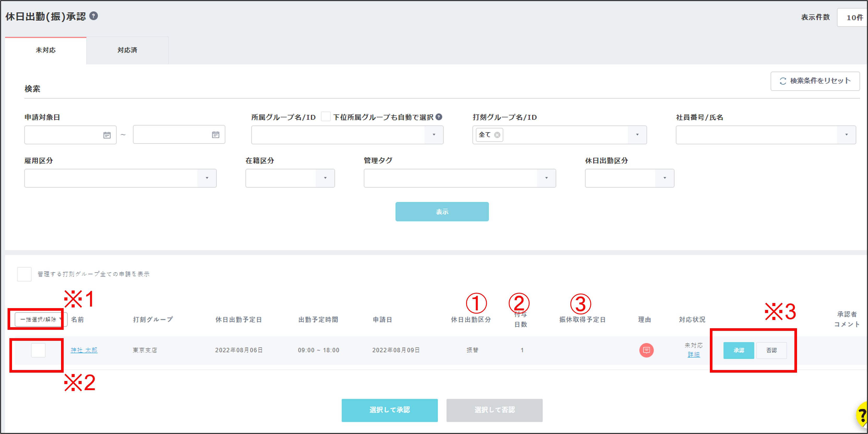
Task: Open calendar picker for start 申請対象日
Action: click(x=107, y=135)
